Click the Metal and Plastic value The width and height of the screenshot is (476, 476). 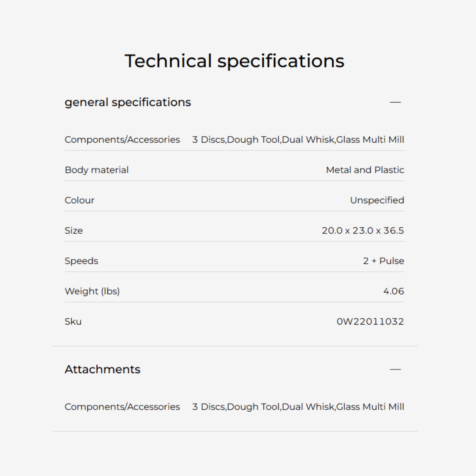[365, 170]
